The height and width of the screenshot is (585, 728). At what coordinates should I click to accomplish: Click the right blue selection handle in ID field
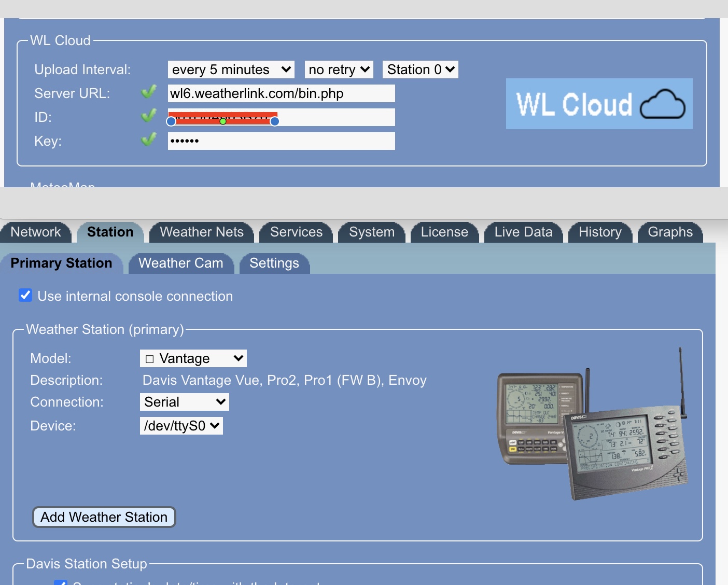[275, 121]
